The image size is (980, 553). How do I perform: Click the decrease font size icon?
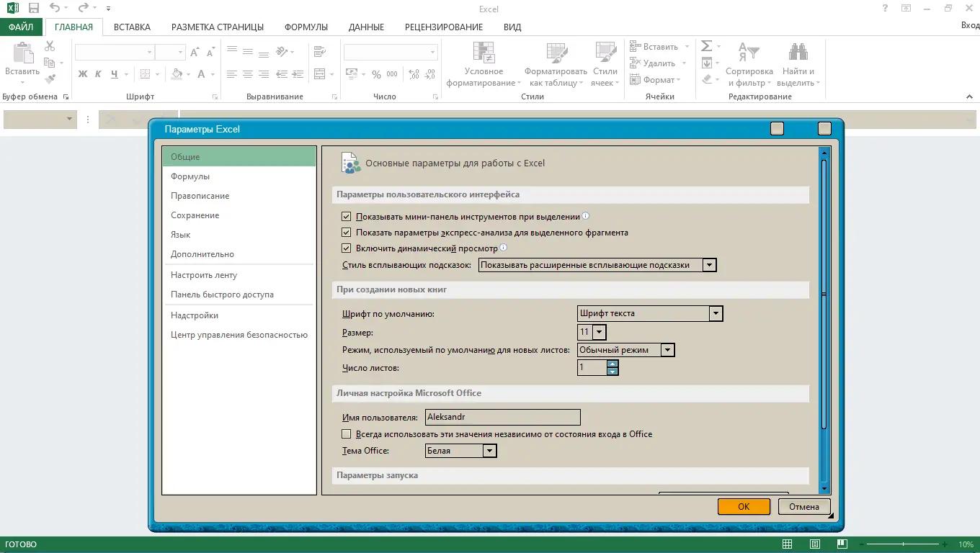click(x=210, y=53)
